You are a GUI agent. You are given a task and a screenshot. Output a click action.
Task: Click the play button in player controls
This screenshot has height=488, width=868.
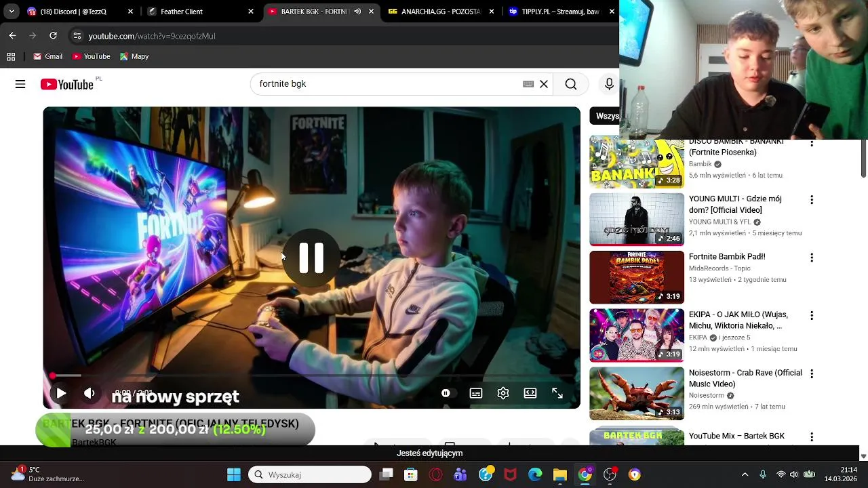pyautogui.click(x=61, y=393)
